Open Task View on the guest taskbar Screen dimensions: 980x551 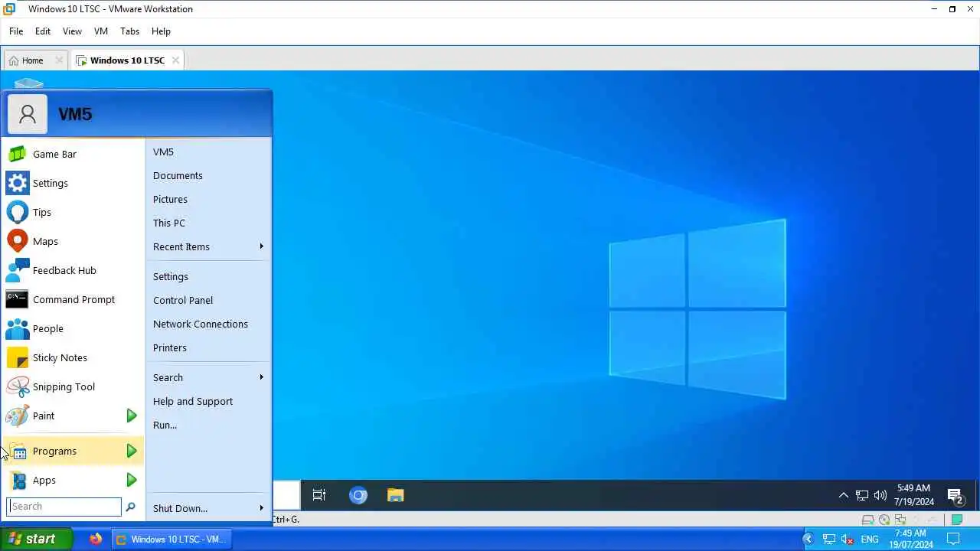(319, 495)
